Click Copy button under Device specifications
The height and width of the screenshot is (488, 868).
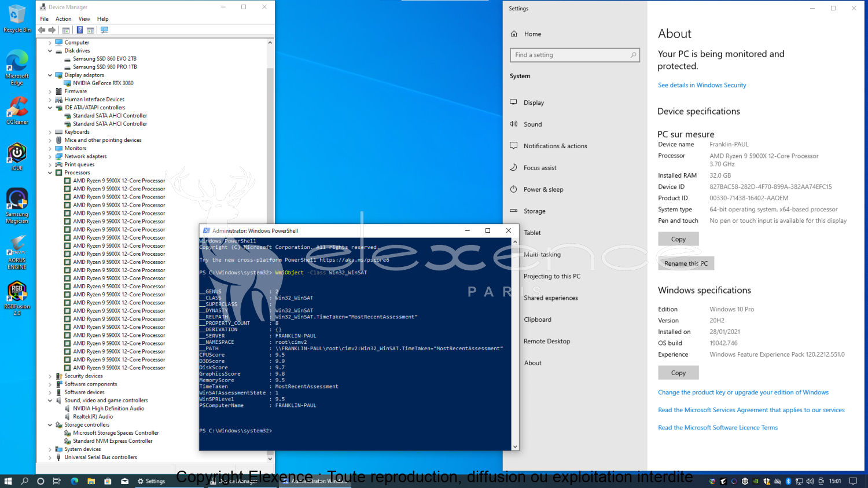[x=678, y=239]
